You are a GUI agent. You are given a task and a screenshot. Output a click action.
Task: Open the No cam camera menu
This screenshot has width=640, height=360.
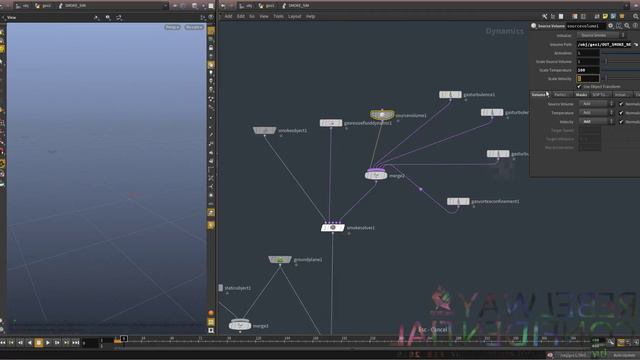tap(194, 27)
